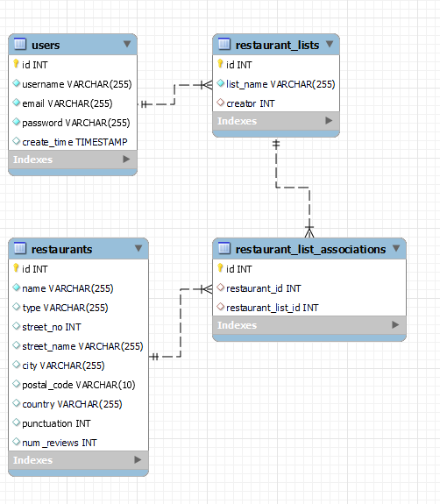Select the restaurant_list_id INT column

[x=309, y=308]
